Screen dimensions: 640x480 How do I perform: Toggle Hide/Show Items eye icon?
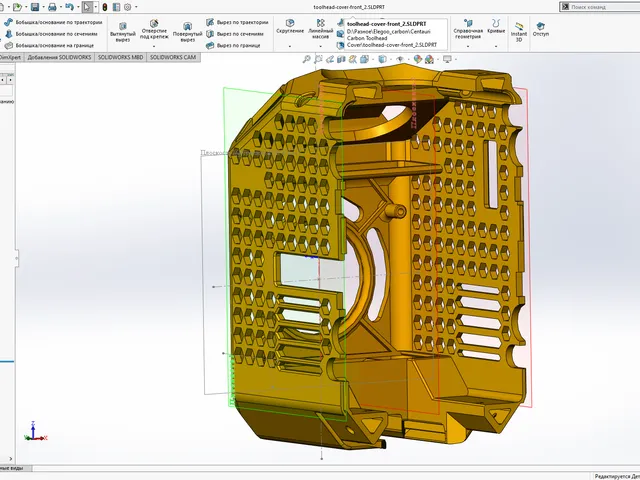tap(400, 59)
